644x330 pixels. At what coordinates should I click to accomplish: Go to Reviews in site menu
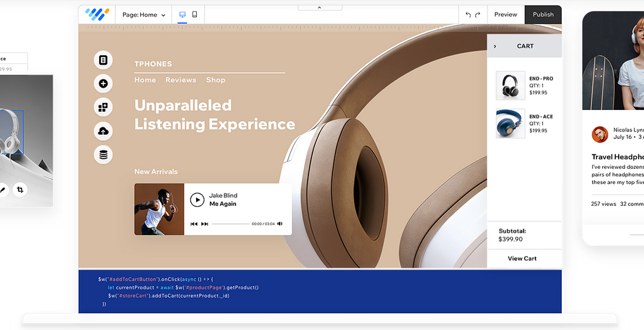click(x=181, y=80)
